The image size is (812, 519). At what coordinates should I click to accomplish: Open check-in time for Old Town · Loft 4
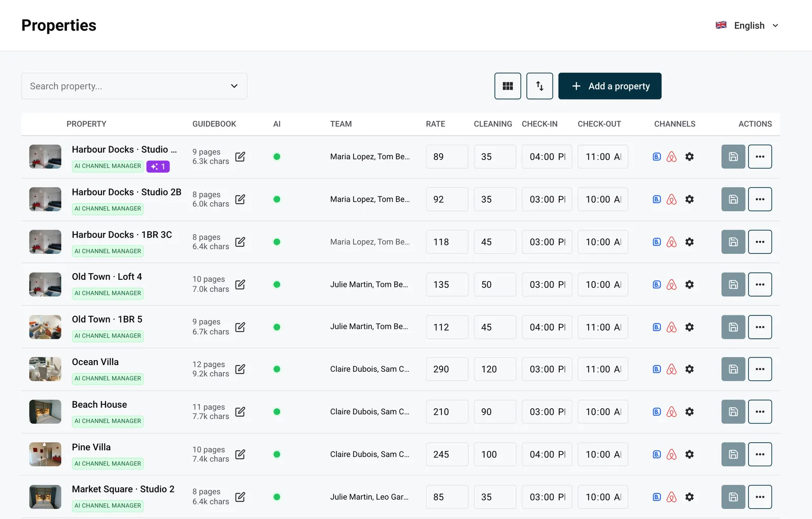547,284
